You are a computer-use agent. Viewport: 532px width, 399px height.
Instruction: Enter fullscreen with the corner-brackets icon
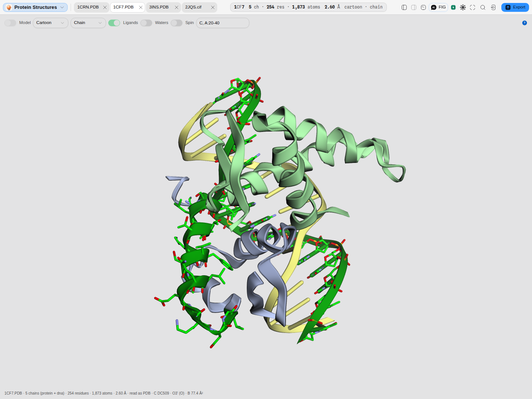point(473,7)
